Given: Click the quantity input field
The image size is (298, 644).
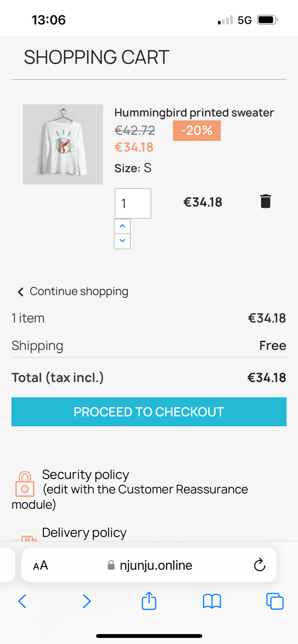Looking at the screenshot, I should pyautogui.click(x=133, y=203).
